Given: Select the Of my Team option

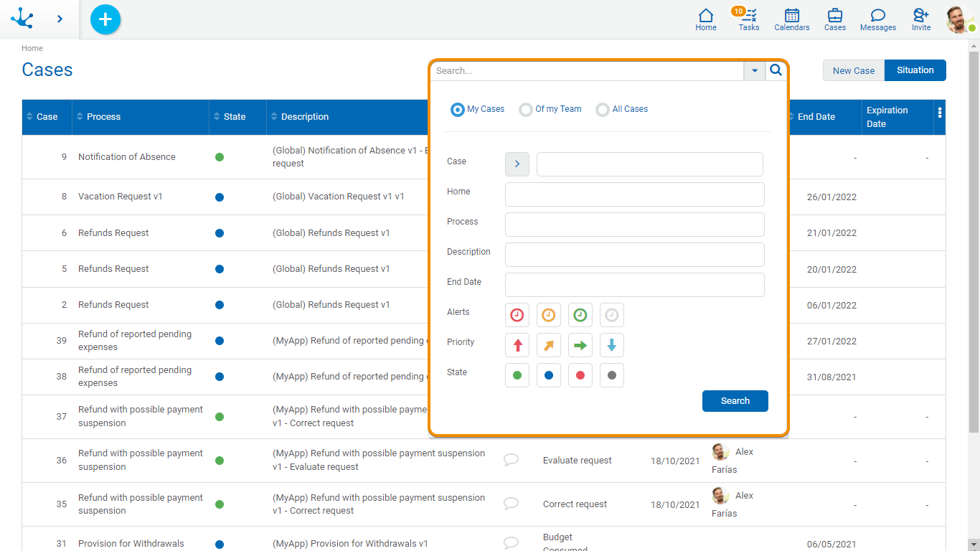Looking at the screenshot, I should tap(526, 110).
